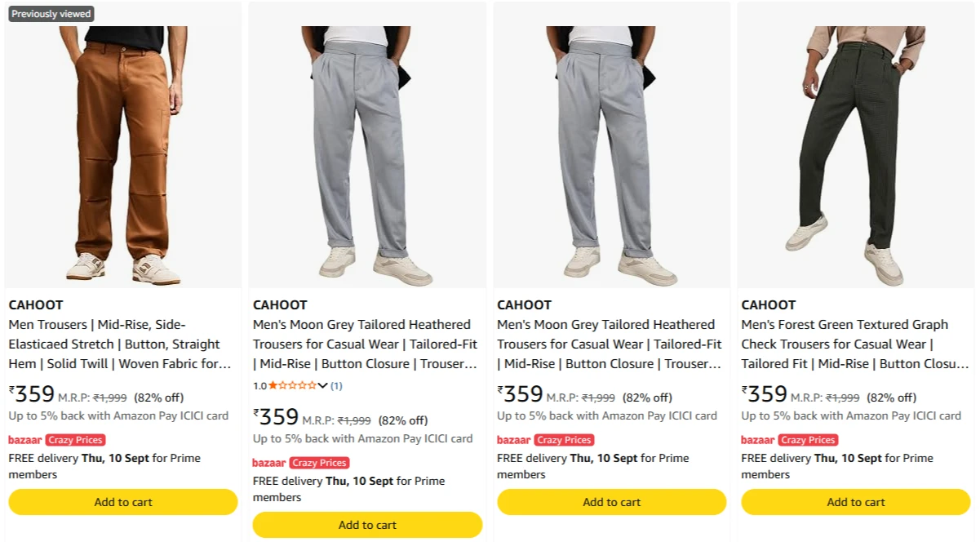Open second product's Moon Grey Tailored Heathered title
The width and height of the screenshot is (980, 542).
click(x=365, y=344)
